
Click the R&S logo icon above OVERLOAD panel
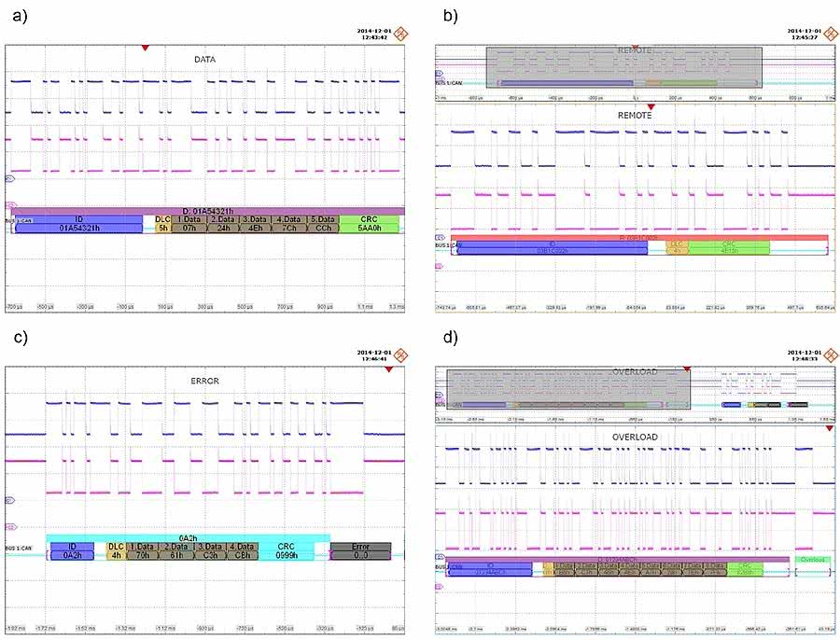click(829, 355)
